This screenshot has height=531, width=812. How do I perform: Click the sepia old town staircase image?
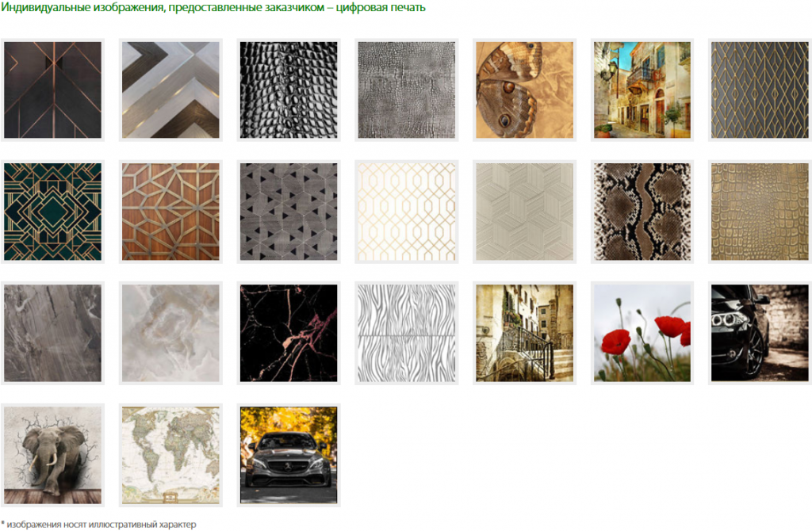(524, 333)
